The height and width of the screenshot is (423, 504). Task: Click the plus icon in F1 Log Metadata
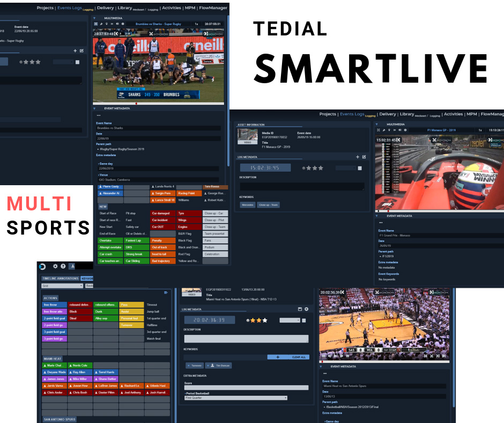point(358,157)
